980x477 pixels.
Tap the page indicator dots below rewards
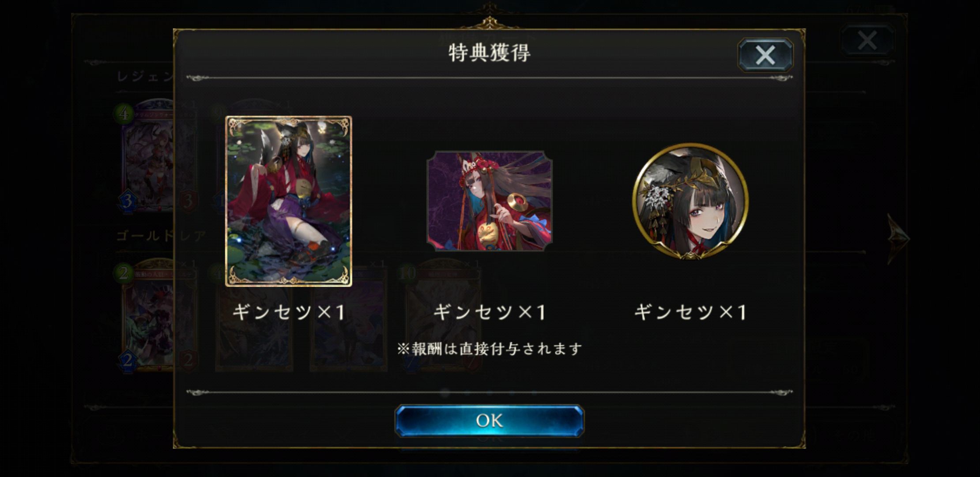[x=489, y=392]
